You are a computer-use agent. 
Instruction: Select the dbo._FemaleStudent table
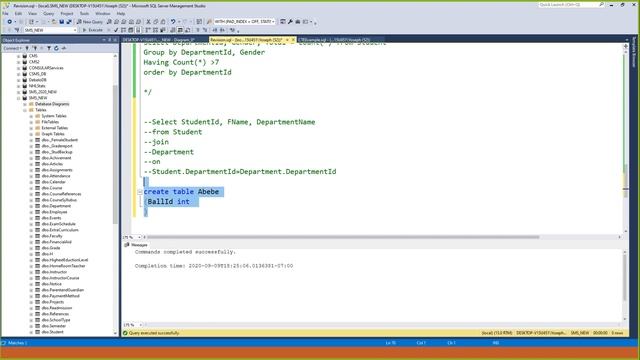(x=60, y=140)
